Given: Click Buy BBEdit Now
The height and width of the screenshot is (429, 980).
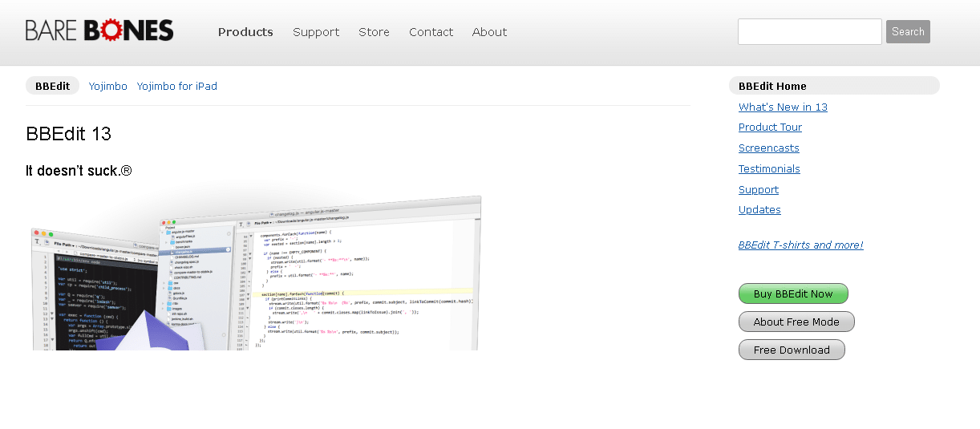Looking at the screenshot, I should (793, 293).
